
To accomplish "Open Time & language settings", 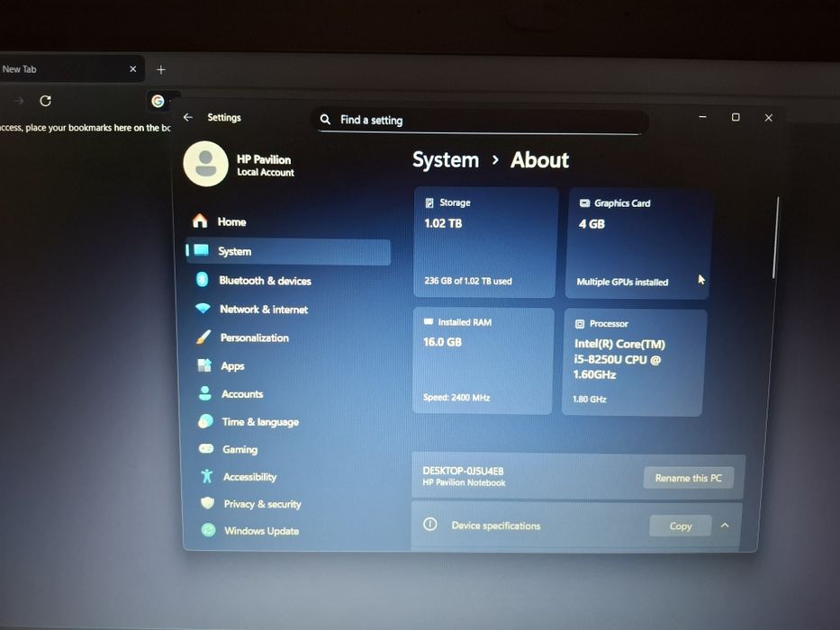I will pos(289,421).
